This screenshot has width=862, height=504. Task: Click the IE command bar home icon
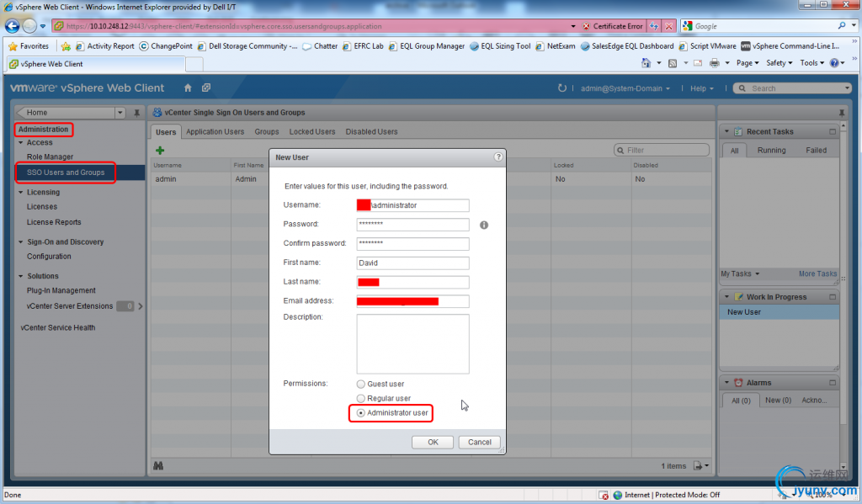pyautogui.click(x=646, y=63)
